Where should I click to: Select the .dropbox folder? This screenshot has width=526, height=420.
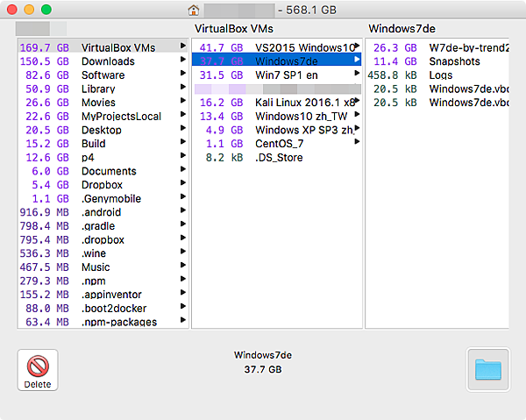pyautogui.click(x=103, y=239)
